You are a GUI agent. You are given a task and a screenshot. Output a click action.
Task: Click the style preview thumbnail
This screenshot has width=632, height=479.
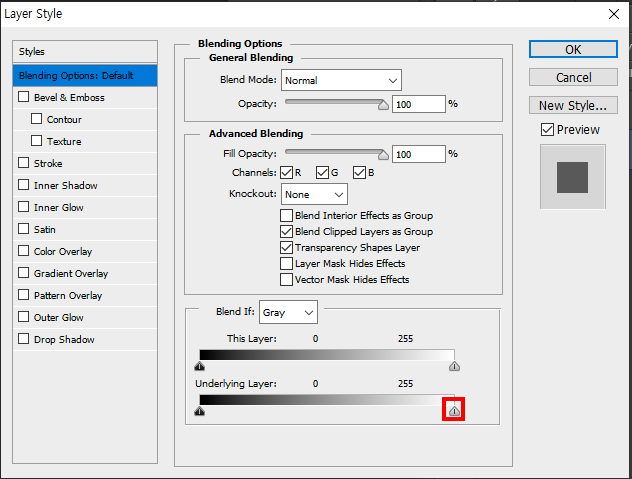tap(573, 177)
